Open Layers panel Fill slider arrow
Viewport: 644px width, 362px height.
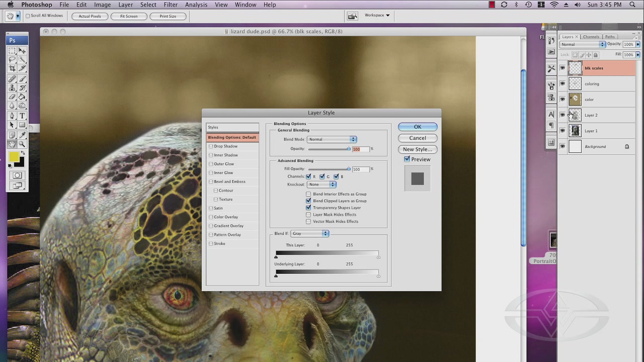pos(638,54)
